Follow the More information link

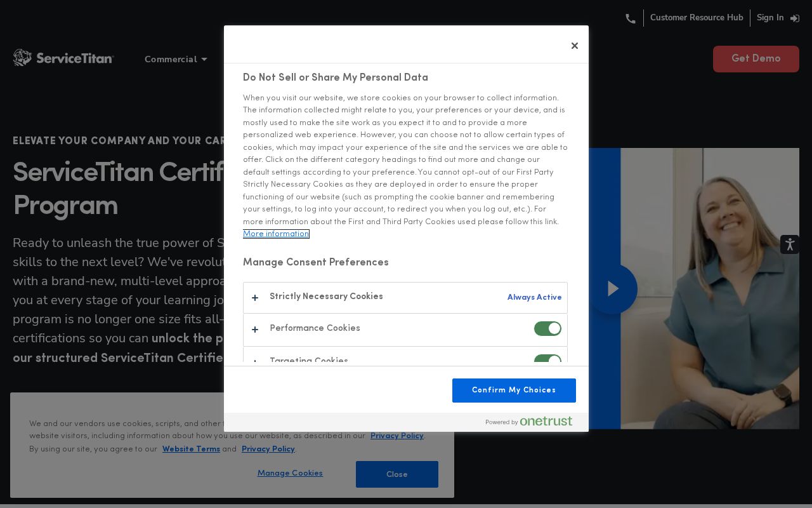coord(276,234)
